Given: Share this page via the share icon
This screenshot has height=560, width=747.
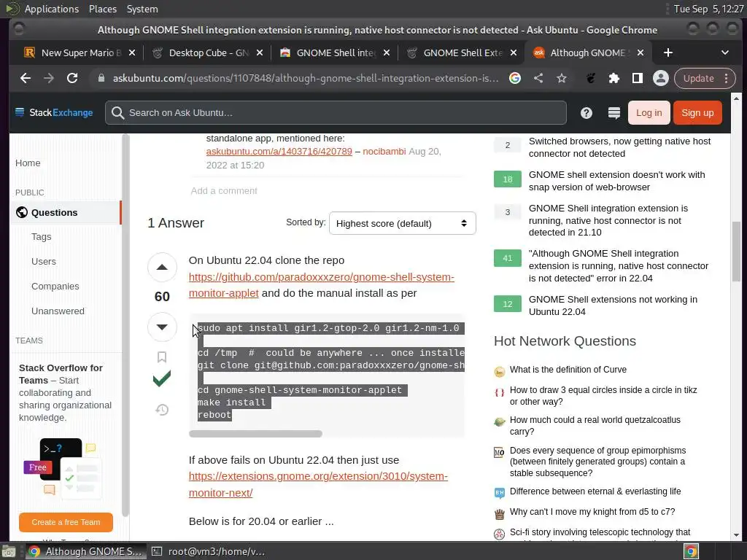Looking at the screenshot, I should pyautogui.click(x=538, y=78).
